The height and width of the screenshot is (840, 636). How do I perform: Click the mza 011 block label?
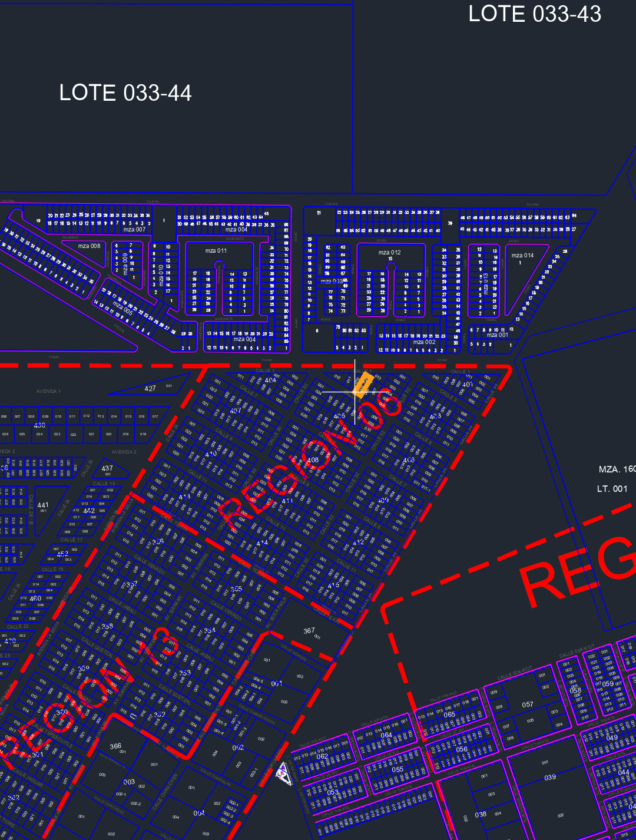(216, 250)
